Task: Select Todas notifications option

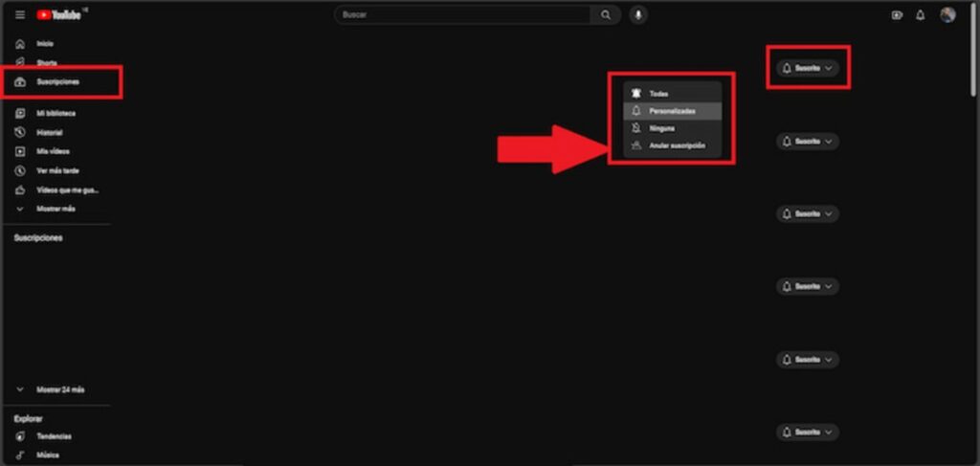Action: tap(673, 94)
